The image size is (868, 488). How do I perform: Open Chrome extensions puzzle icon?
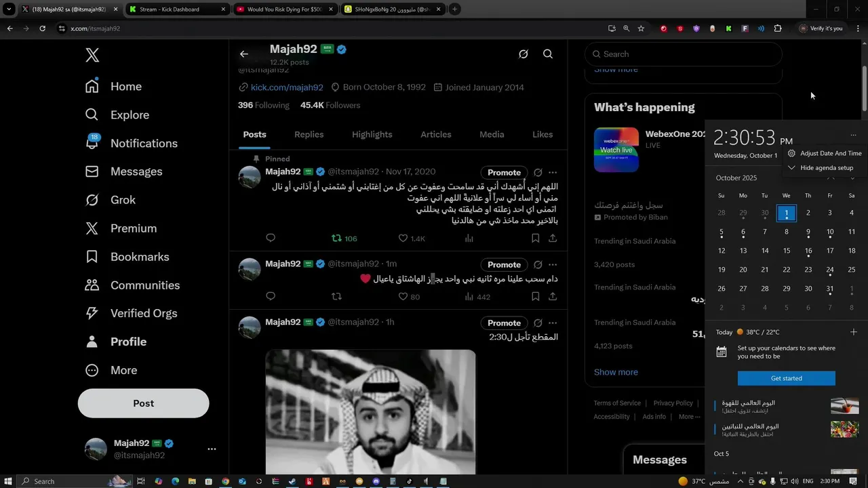click(778, 28)
